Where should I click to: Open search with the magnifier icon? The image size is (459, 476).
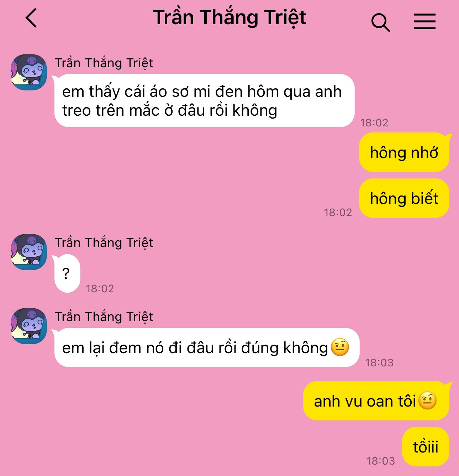380,22
